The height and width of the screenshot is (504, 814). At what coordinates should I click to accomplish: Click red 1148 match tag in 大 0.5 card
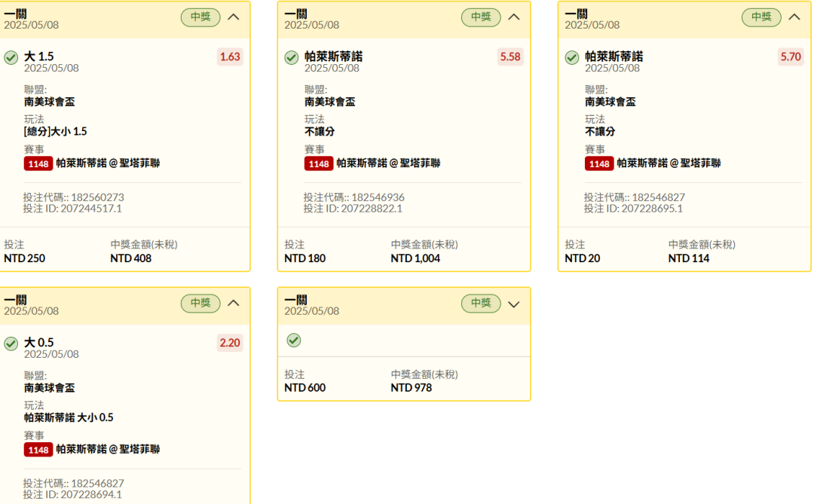38,450
